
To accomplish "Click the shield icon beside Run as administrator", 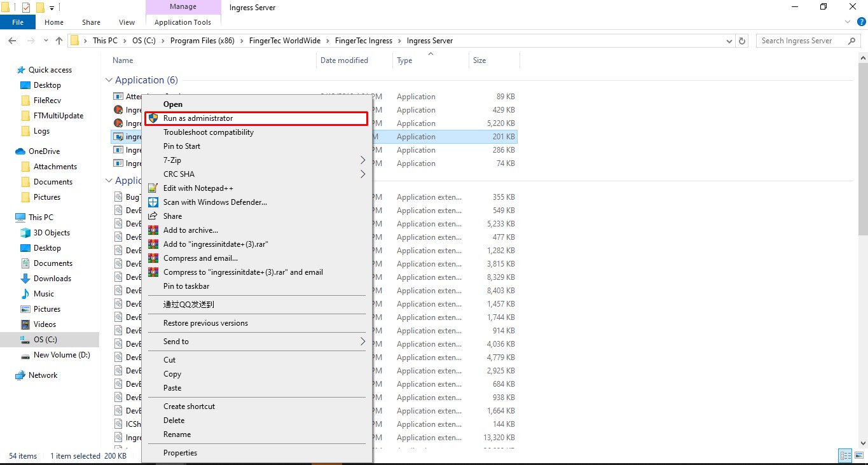I will click(x=153, y=118).
